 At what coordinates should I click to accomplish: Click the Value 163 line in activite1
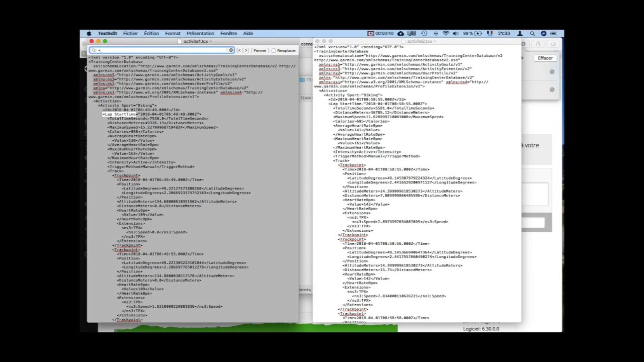tap(133, 153)
